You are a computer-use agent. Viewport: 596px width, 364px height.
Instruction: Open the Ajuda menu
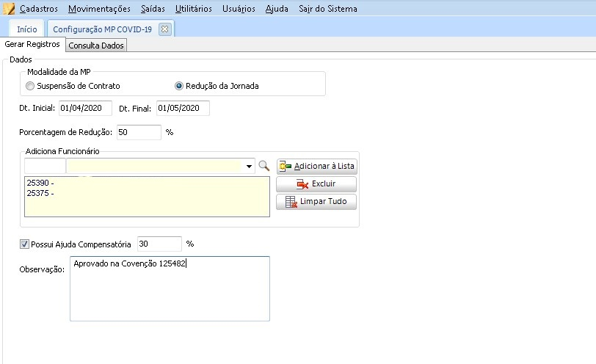(x=277, y=9)
